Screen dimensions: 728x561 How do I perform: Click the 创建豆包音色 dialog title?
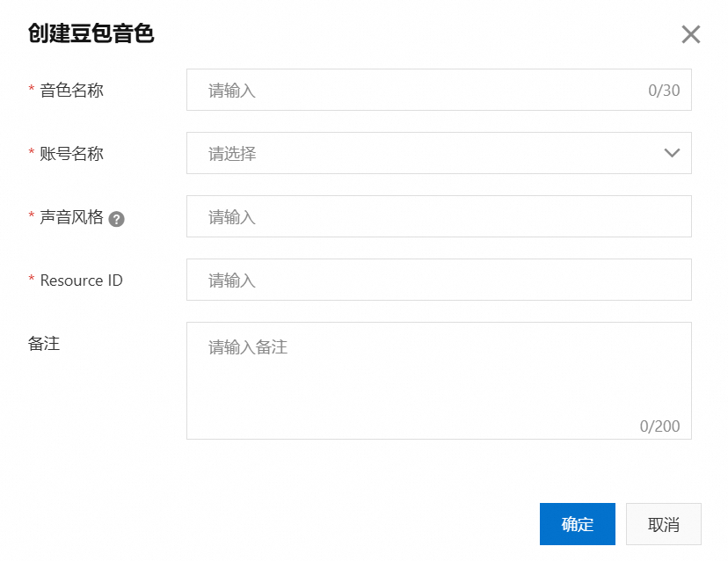pos(91,33)
